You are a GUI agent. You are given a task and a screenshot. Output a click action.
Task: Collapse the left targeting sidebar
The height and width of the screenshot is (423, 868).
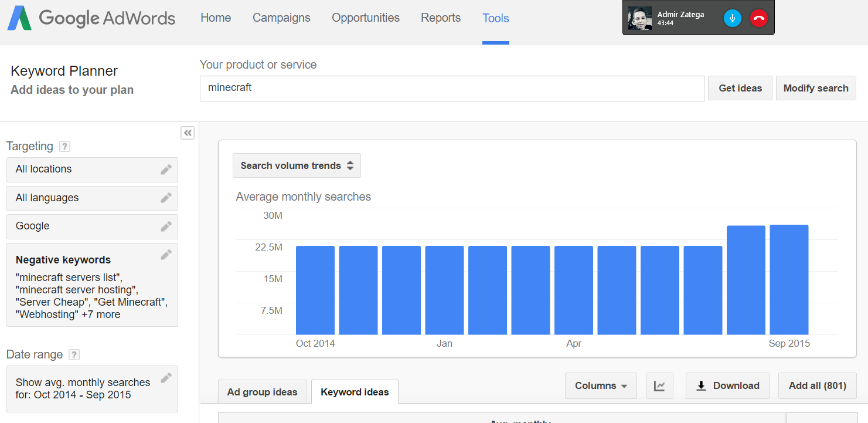pyautogui.click(x=188, y=133)
